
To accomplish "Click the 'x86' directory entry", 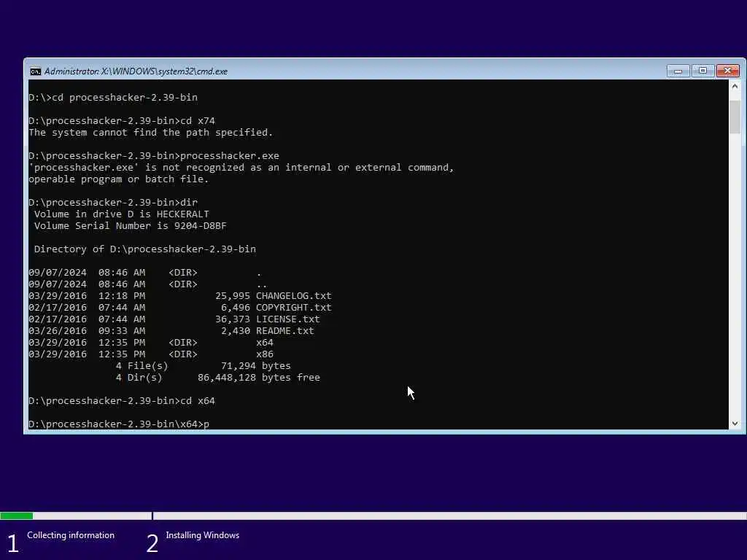I will (x=264, y=354).
